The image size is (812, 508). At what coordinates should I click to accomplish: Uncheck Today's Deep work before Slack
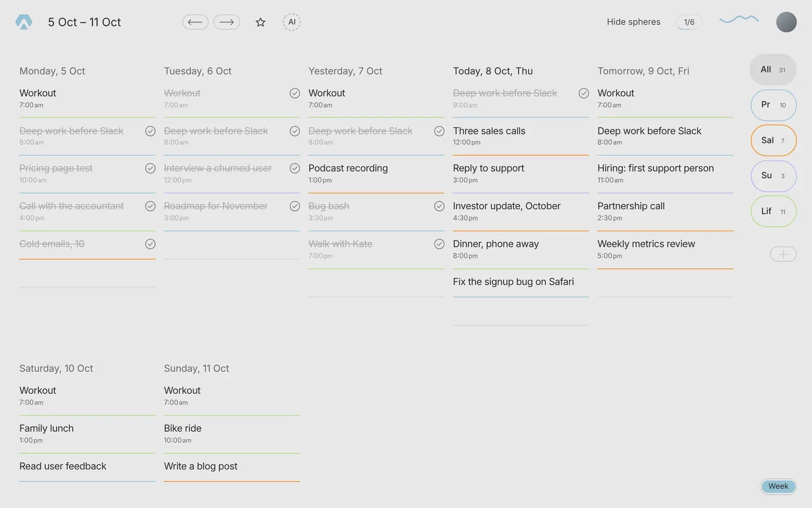click(584, 93)
